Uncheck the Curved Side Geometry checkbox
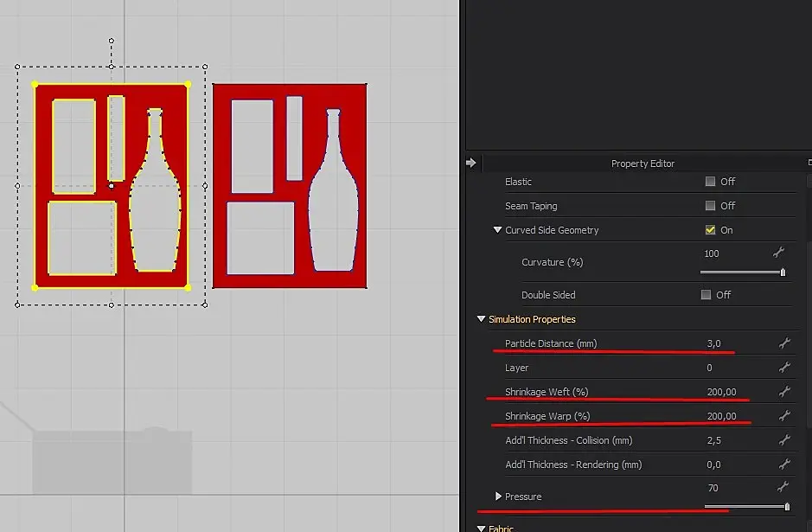Screen dimensions: 812x532 (x=710, y=230)
